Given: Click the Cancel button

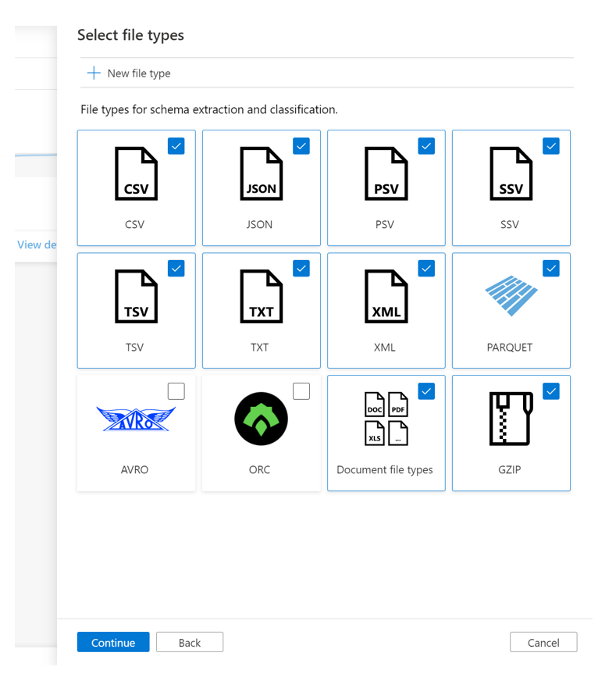Looking at the screenshot, I should (x=543, y=643).
